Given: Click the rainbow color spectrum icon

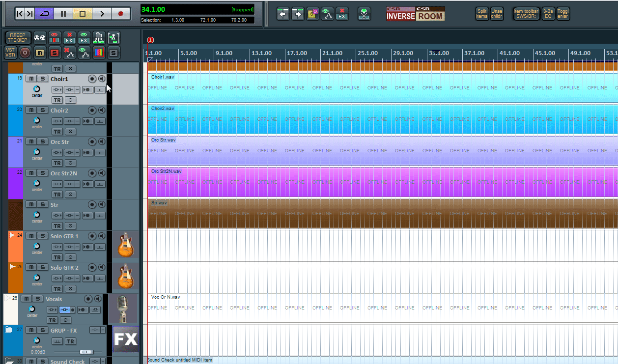Looking at the screenshot, I should pos(99,52).
